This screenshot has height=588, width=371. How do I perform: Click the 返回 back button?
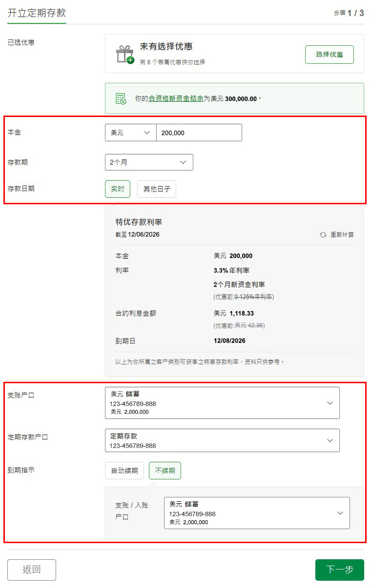pyautogui.click(x=32, y=570)
